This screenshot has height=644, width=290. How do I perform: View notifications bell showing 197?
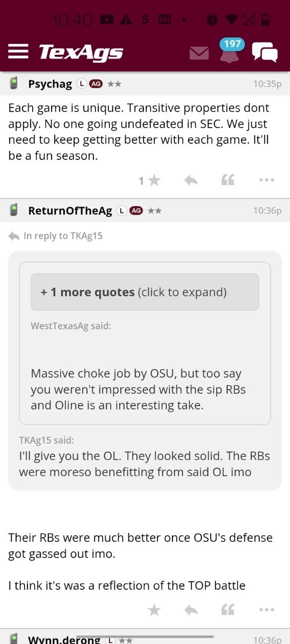[x=230, y=52]
